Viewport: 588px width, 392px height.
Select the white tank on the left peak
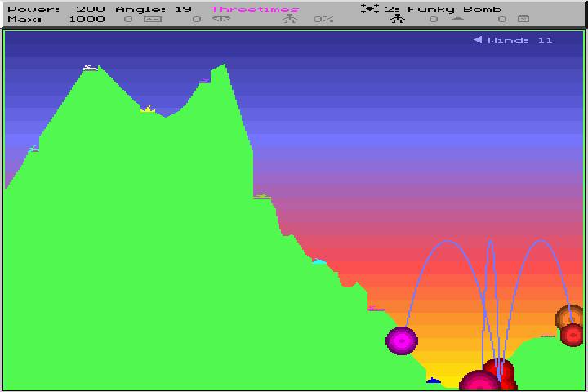pyautogui.click(x=91, y=68)
